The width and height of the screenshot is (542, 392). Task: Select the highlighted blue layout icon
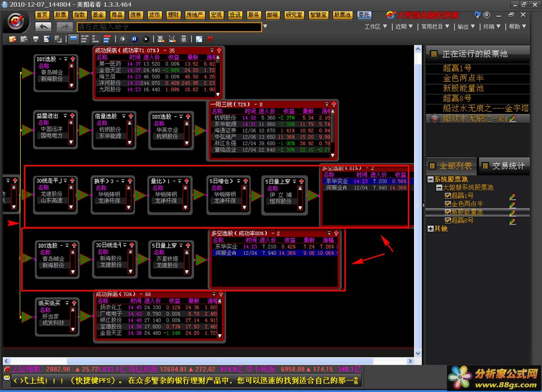73,39
